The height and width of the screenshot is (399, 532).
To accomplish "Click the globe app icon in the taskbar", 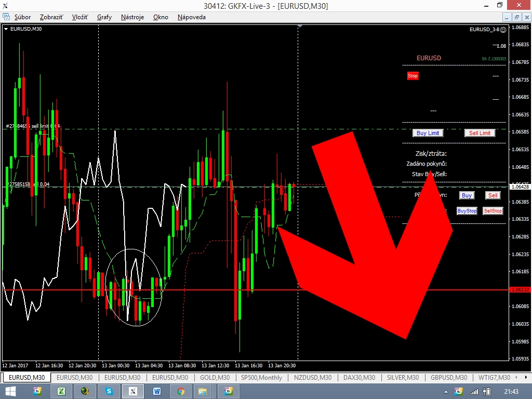I will [85, 392].
